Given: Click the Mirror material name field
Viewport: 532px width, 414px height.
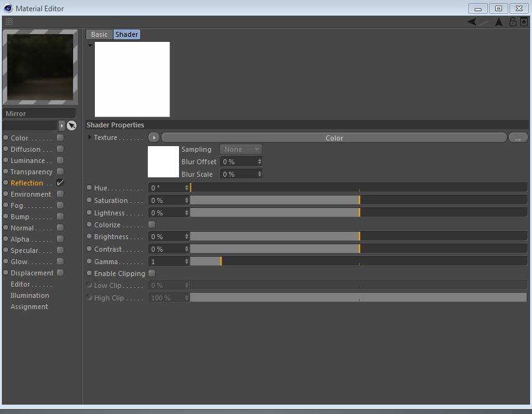Looking at the screenshot, I should point(39,114).
